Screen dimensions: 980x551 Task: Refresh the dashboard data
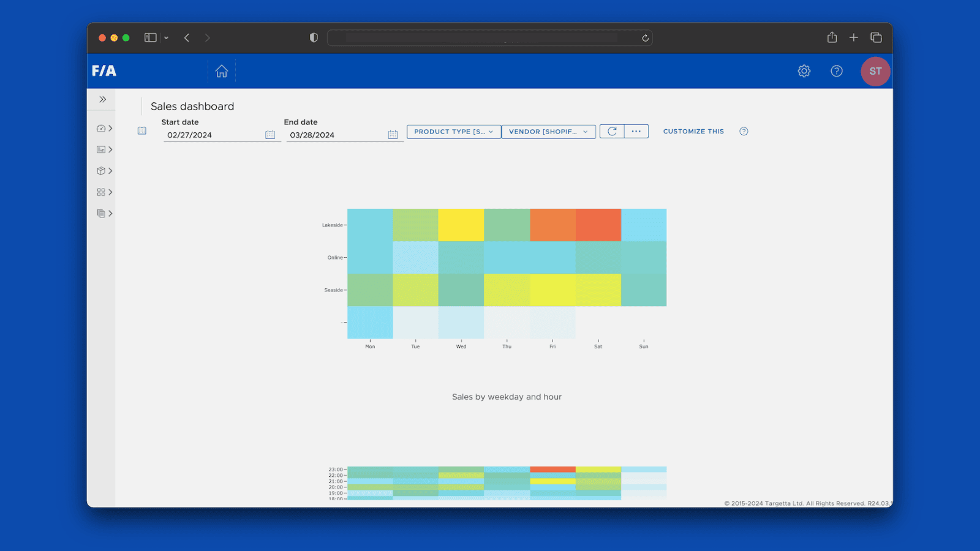(611, 131)
